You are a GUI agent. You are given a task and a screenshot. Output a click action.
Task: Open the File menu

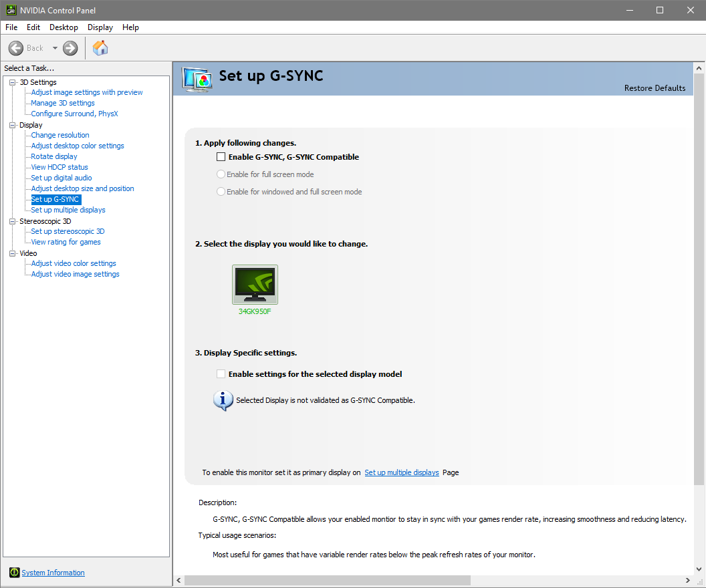[x=11, y=27]
